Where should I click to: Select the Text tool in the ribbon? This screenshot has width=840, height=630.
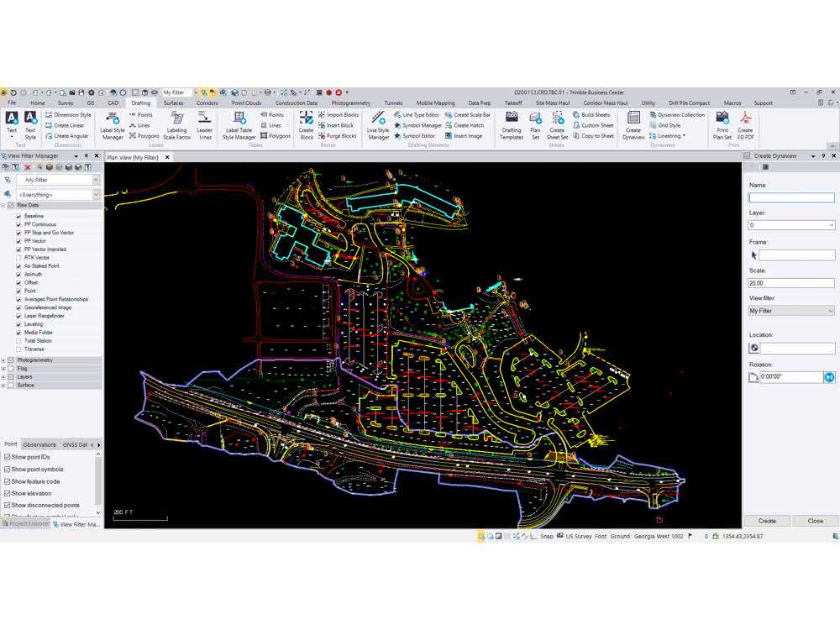click(11, 123)
